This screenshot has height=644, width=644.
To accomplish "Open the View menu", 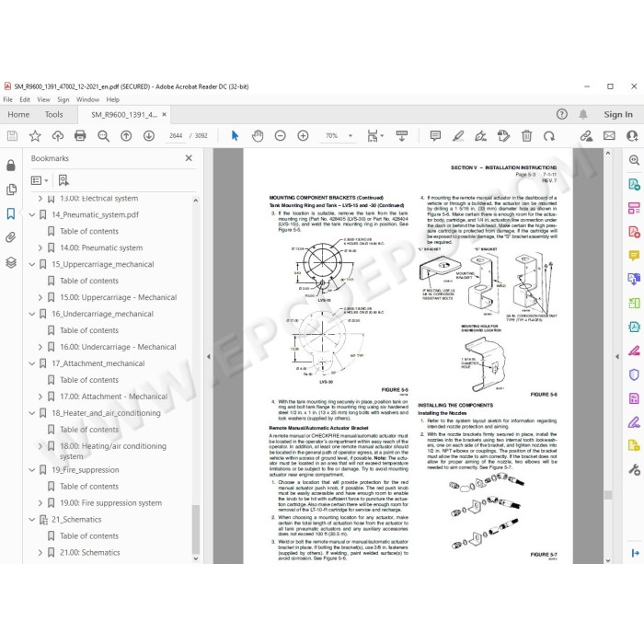I will 43,99.
